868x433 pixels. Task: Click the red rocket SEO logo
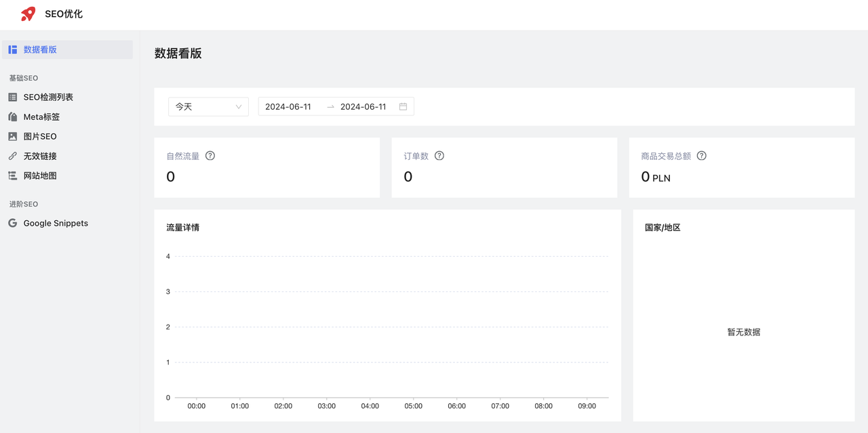28,14
